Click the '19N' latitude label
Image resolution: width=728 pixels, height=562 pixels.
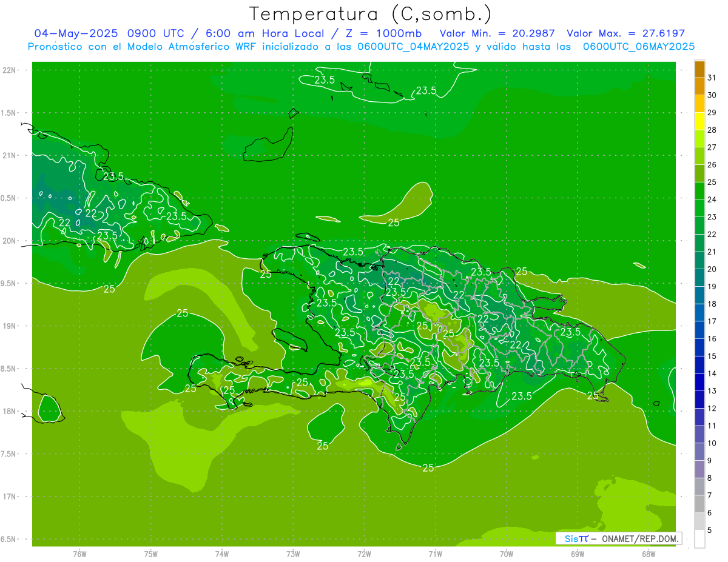[x=10, y=326]
